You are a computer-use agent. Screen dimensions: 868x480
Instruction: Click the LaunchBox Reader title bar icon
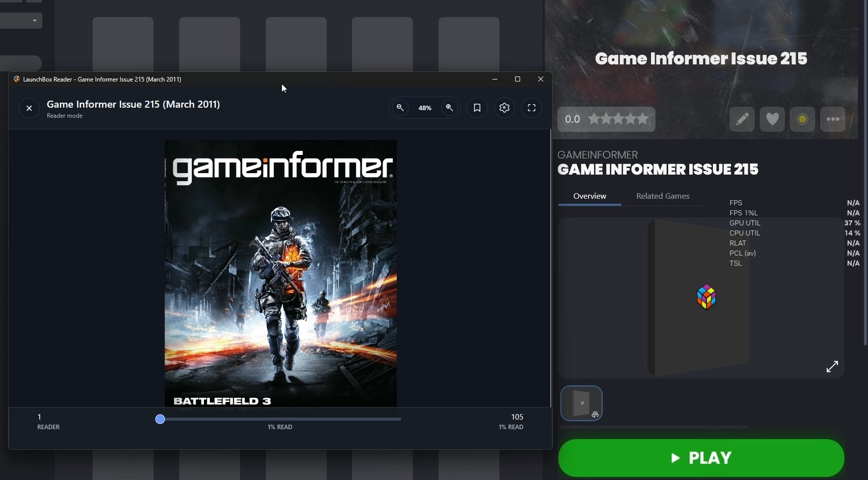coord(17,79)
